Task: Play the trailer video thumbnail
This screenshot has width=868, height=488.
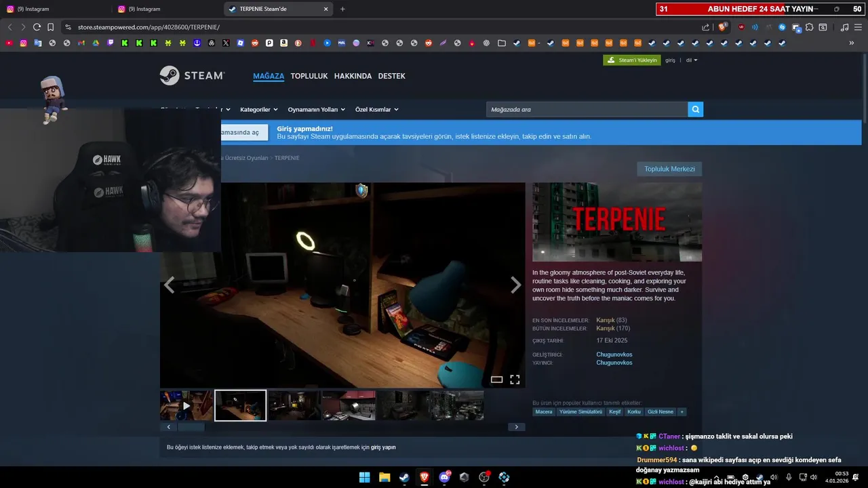Action: point(186,405)
